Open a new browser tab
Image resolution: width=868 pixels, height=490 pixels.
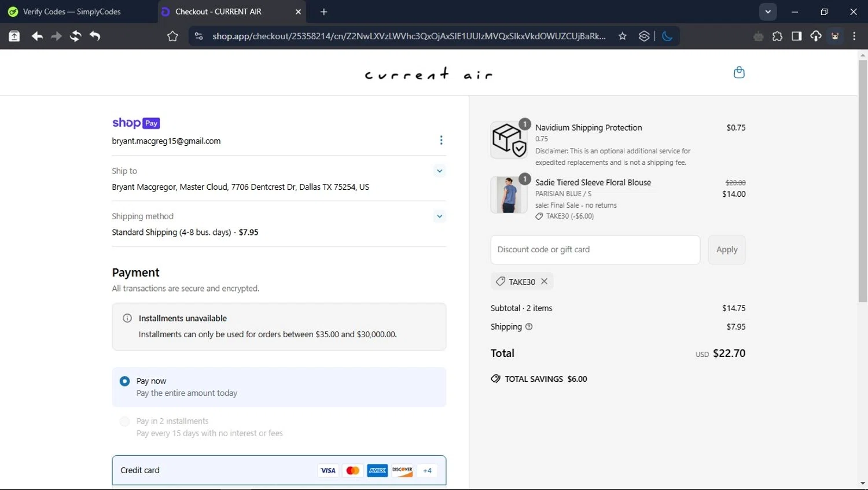coord(323,12)
